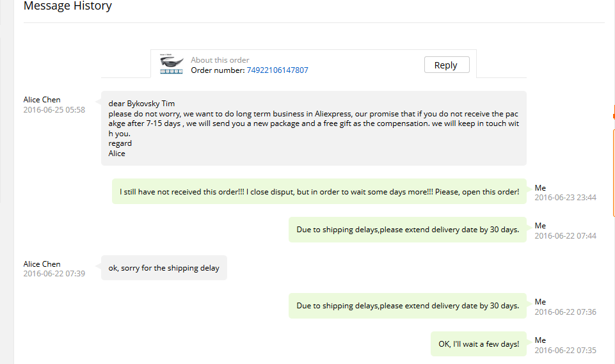Click timestamp 2016-06-25 05:58
Screen dimensions: 615x364
54,110
